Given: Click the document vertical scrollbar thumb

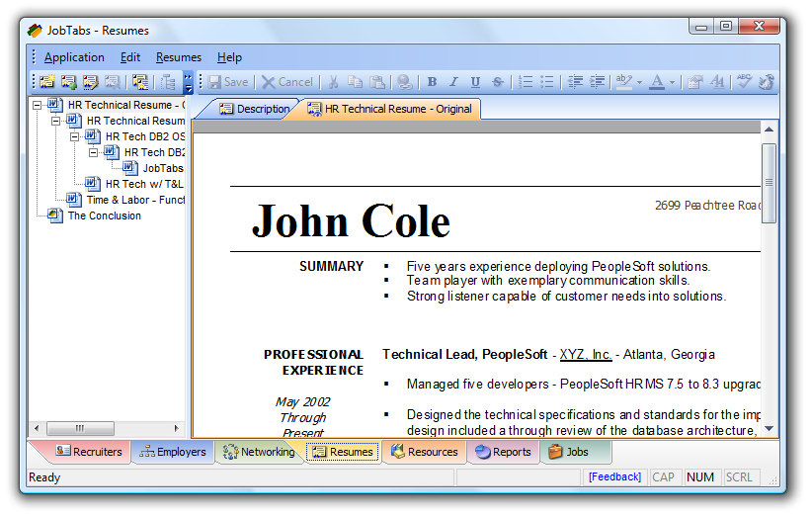Looking at the screenshot, I should tap(769, 183).
